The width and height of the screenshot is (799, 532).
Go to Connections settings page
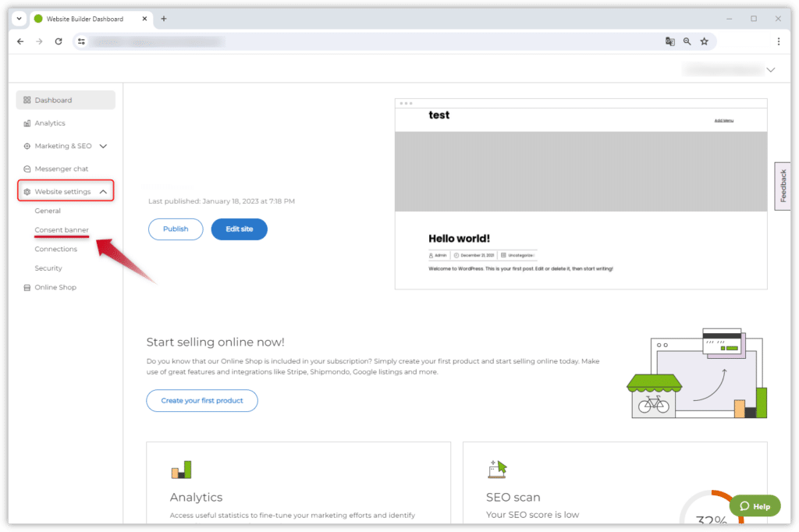click(56, 250)
